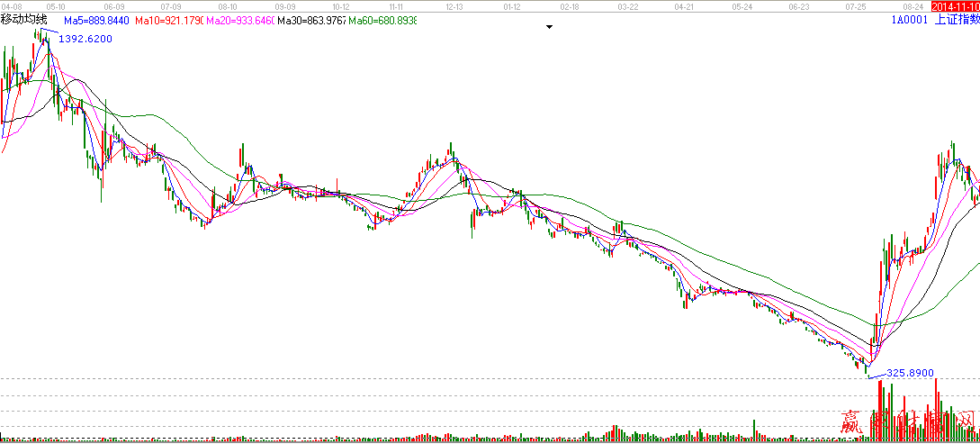Click the 1392.6200 high price label
This screenshot has height=444, width=980.
[x=85, y=40]
